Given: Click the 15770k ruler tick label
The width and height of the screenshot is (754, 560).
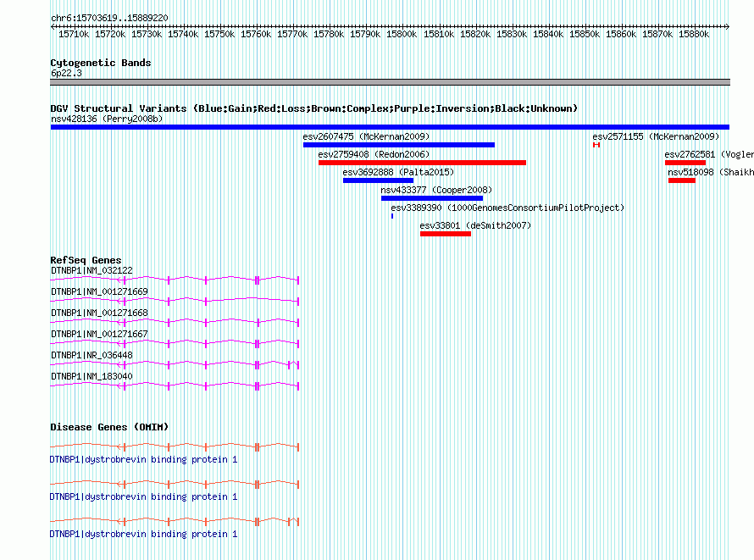Looking at the screenshot, I should click(292, 34).
